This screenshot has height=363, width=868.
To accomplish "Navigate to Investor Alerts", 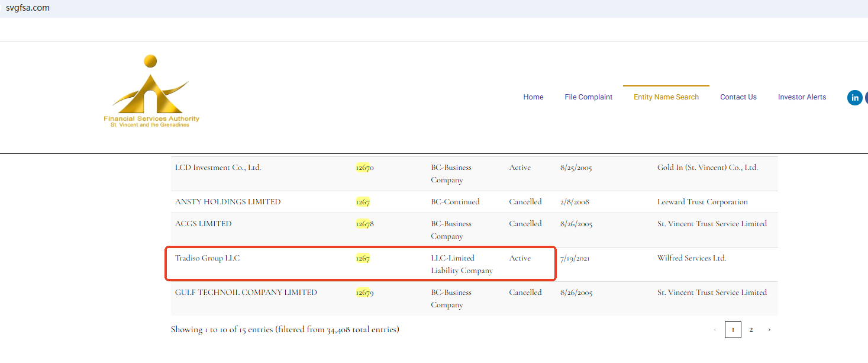I will 802,97.
